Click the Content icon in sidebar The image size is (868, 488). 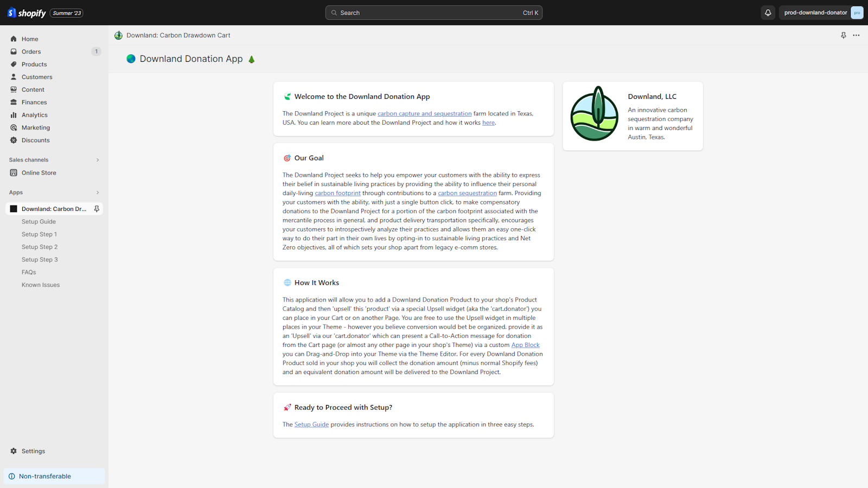pos(14,89)
